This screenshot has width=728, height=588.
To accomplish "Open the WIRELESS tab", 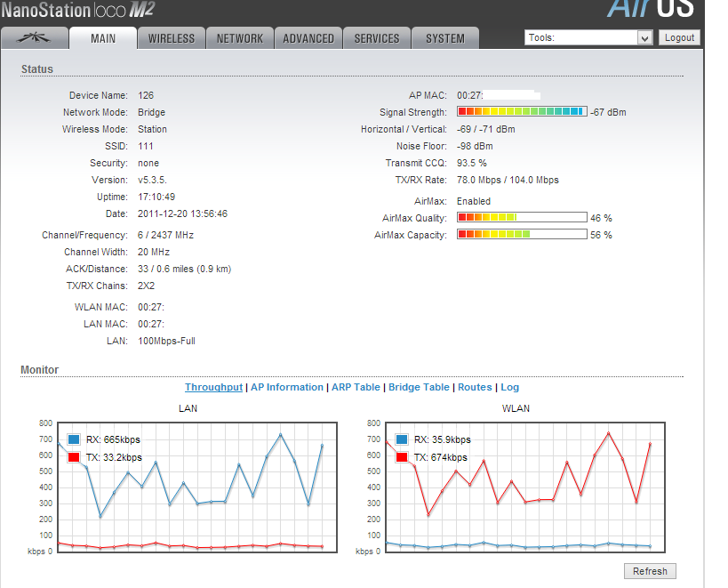I will (x=171, y=38).
